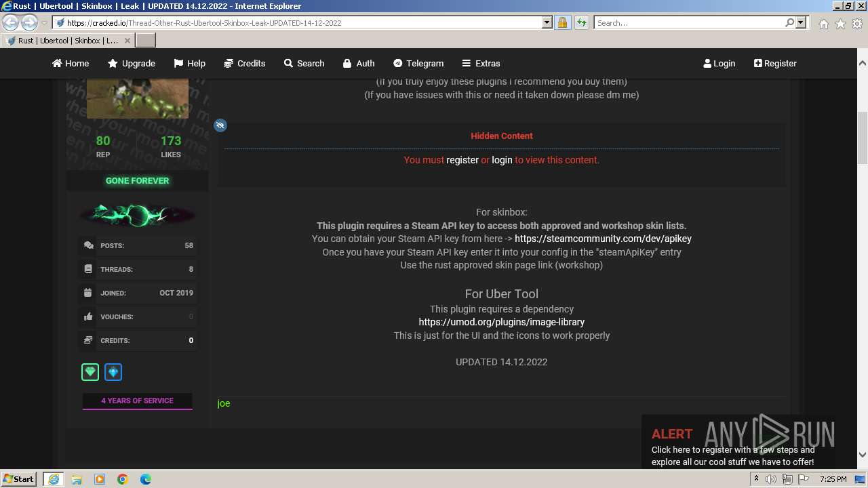Click the browser Forward button
The height and width of the screenshot is (488, 868).
point(29,22)
